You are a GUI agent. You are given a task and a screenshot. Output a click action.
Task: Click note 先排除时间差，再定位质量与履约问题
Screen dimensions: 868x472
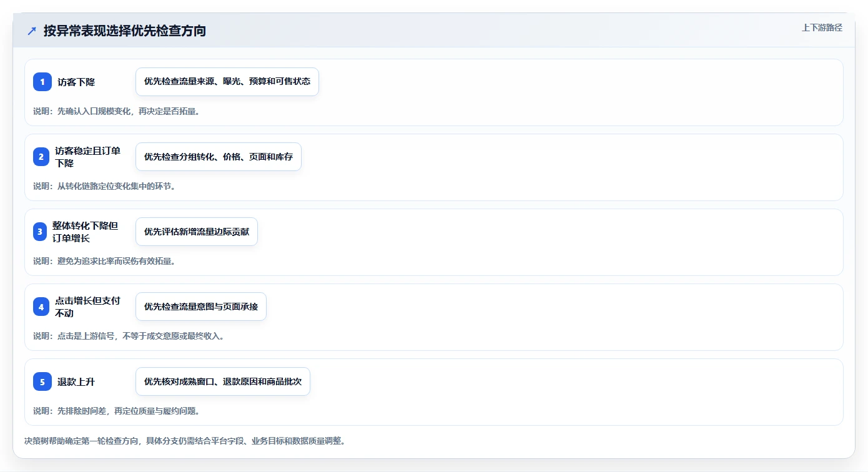(116, 411)
